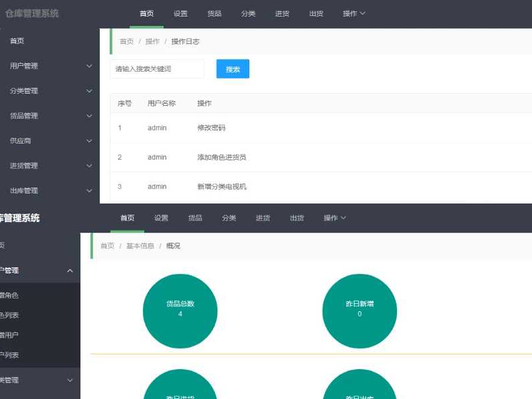Focus the search keyword input field
The image size is (532, 399).
click(157, 69)
